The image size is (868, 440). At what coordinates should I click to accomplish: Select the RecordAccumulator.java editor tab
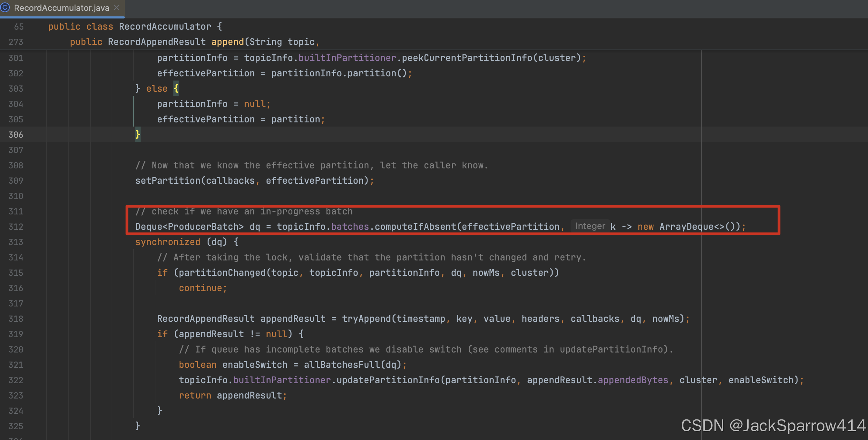click(62, 8)
